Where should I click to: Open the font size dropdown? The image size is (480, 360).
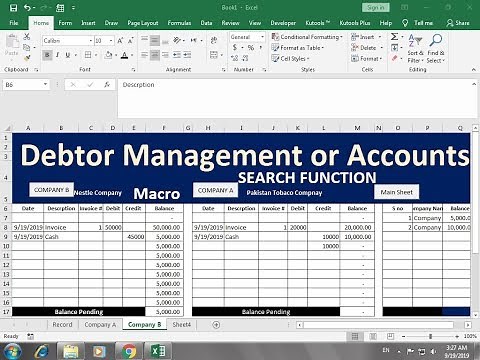[111, 41]
